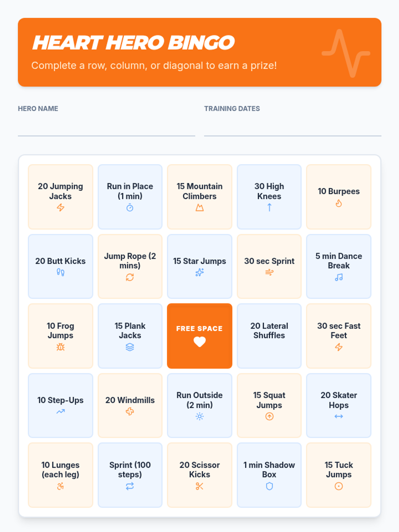
Task: Mark the 15 Tuck Jumps square
Action: 338,475
